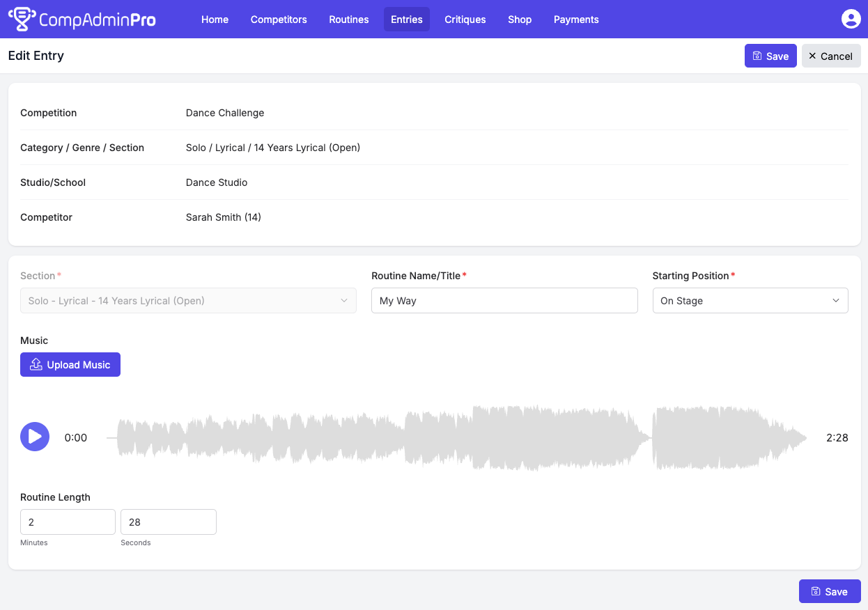Click the Solo / Lyrical / 14 Years value

click(273, 148)
